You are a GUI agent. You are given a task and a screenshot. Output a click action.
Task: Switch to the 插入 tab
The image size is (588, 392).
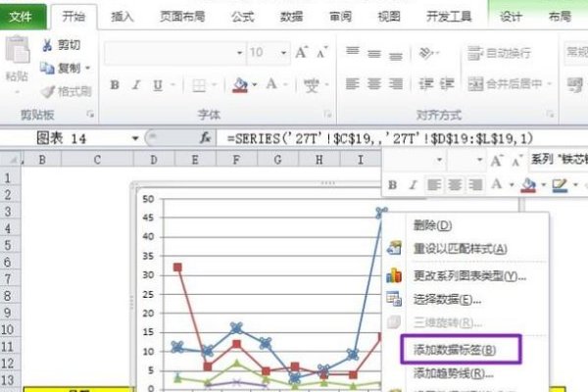(122, 17)
